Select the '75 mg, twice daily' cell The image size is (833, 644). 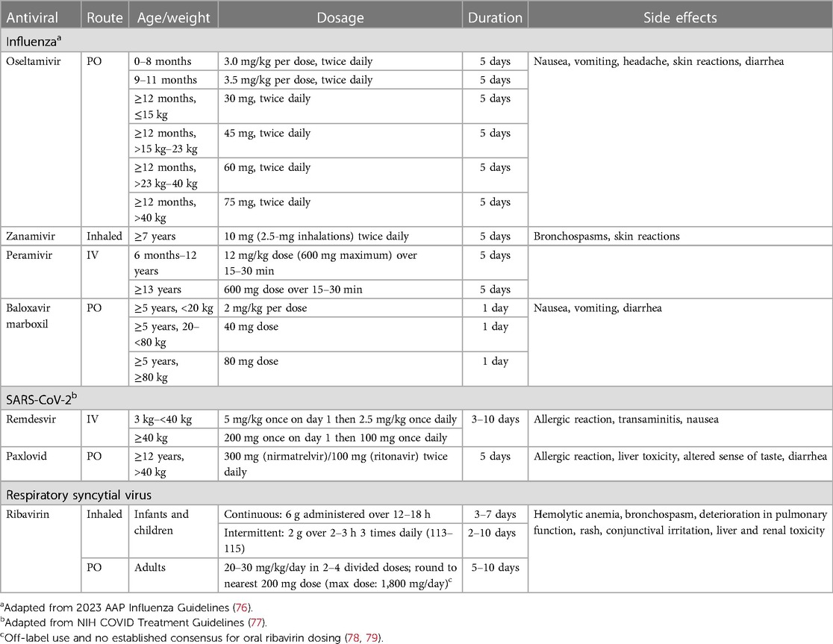pos(340,210)
